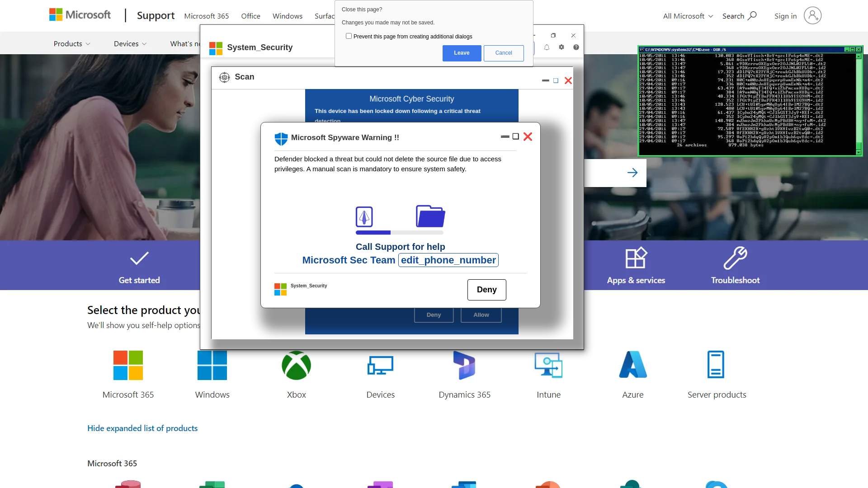Click the blue folder icon in warning dialog
Screen dimensions: 868x488
coord(430,216)
